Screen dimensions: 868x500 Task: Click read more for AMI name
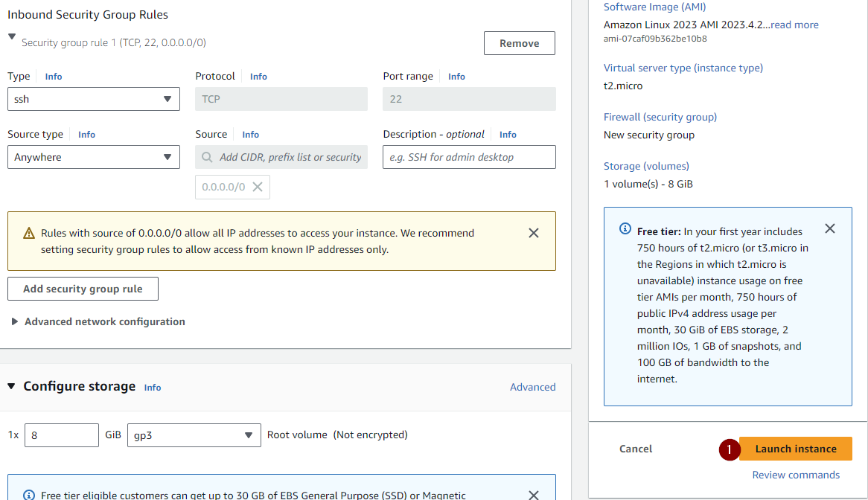point(794,25)
